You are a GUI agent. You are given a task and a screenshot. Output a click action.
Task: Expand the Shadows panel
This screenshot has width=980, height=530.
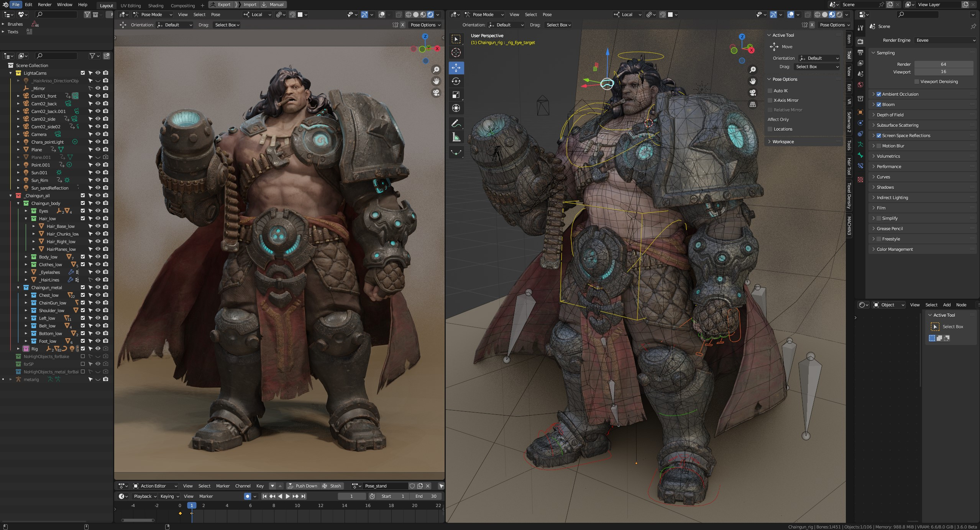pos(923,187)
